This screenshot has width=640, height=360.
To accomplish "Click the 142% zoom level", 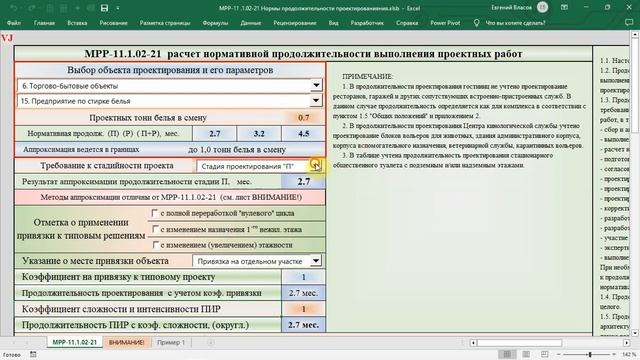I will (x=629, y=354).
